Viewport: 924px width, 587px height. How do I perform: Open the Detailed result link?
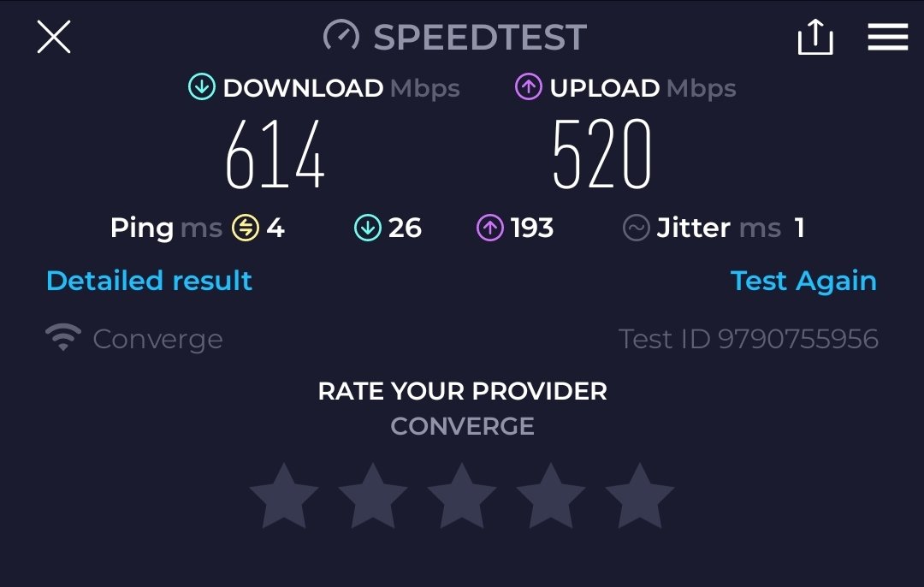pos(149,281)
